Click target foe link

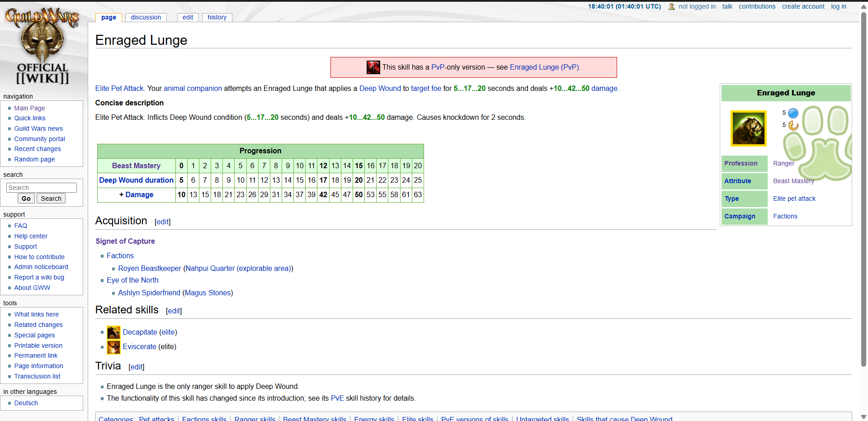point(426,89)
